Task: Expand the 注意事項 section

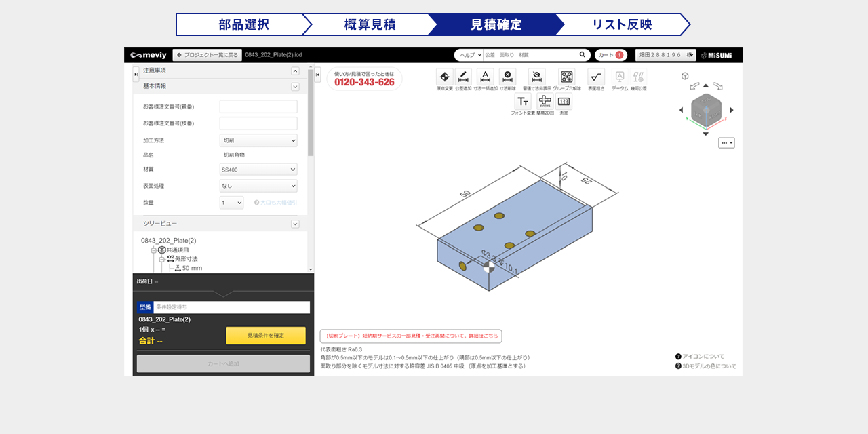Action: click(x=295, y=71)
